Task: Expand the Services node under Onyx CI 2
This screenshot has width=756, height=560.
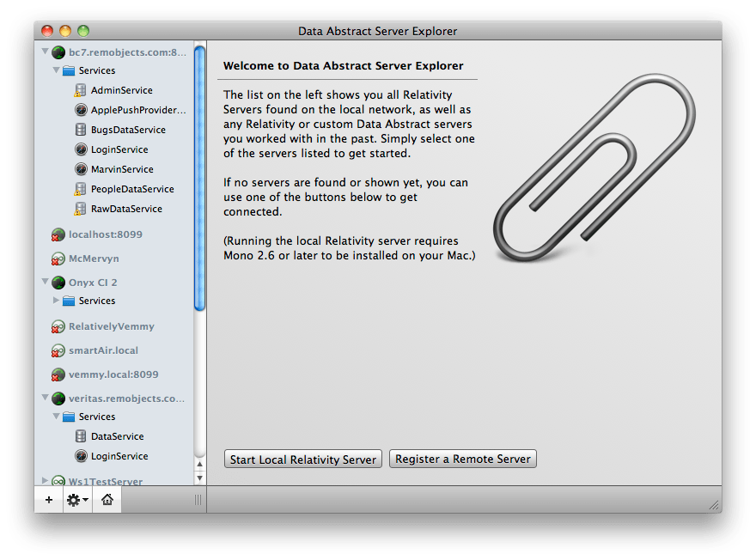Action: click(54, 301)
